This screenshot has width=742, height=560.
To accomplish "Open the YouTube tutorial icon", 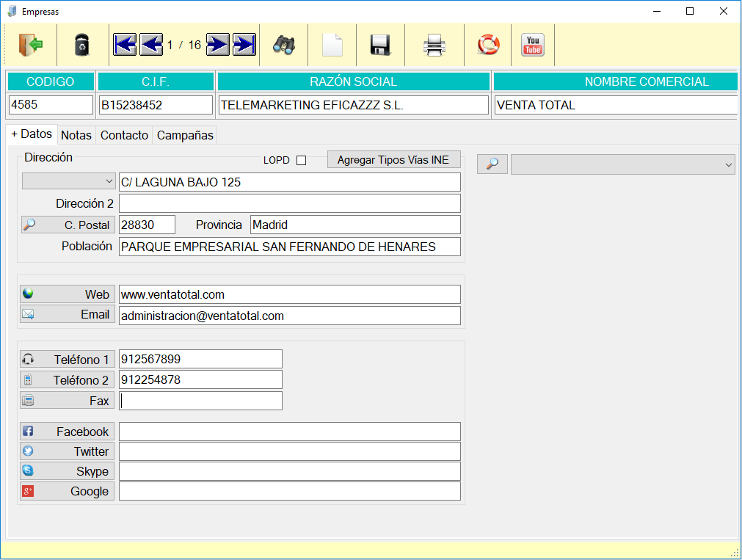I will pos(533,45).
